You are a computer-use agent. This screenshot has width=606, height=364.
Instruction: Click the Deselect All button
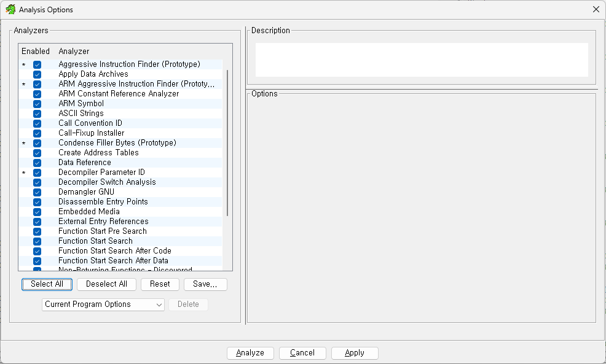point(106,284)
